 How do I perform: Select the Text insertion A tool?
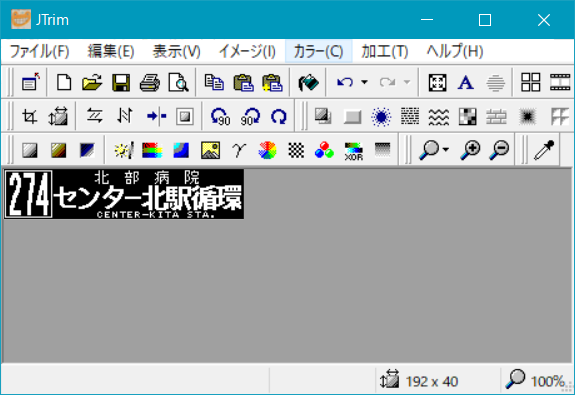(466, 82)
